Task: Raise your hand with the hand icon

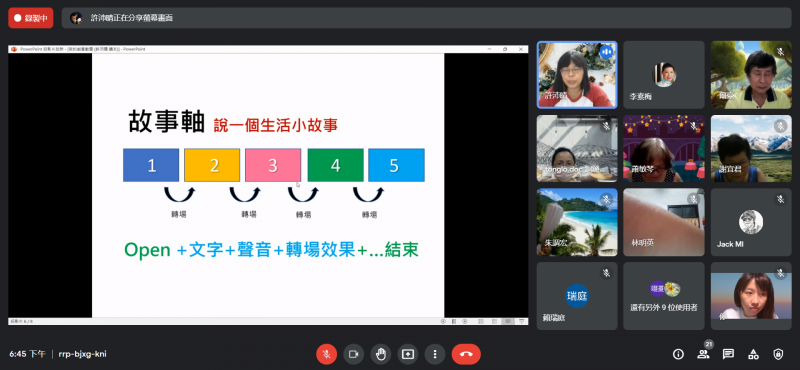Action: 381,354
